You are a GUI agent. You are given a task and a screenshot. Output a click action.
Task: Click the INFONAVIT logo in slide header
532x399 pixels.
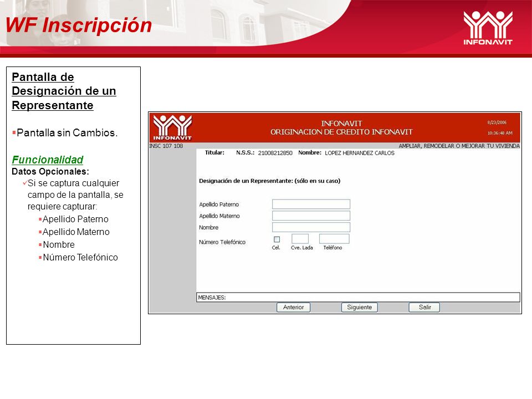click(x=488, y=28)
